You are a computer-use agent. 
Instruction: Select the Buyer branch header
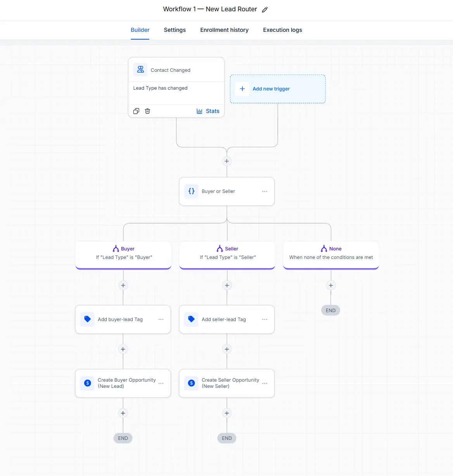click(123, 255)
